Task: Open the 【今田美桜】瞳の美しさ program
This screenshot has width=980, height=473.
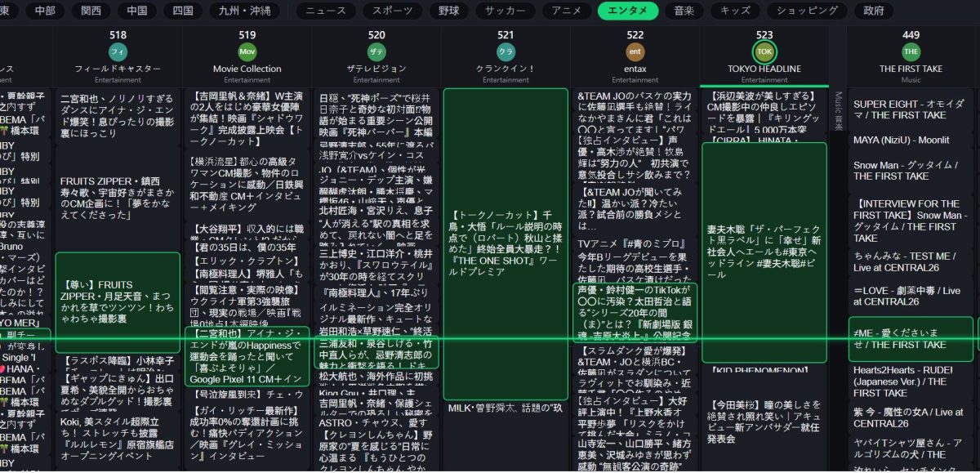Action: click(764, 422)
